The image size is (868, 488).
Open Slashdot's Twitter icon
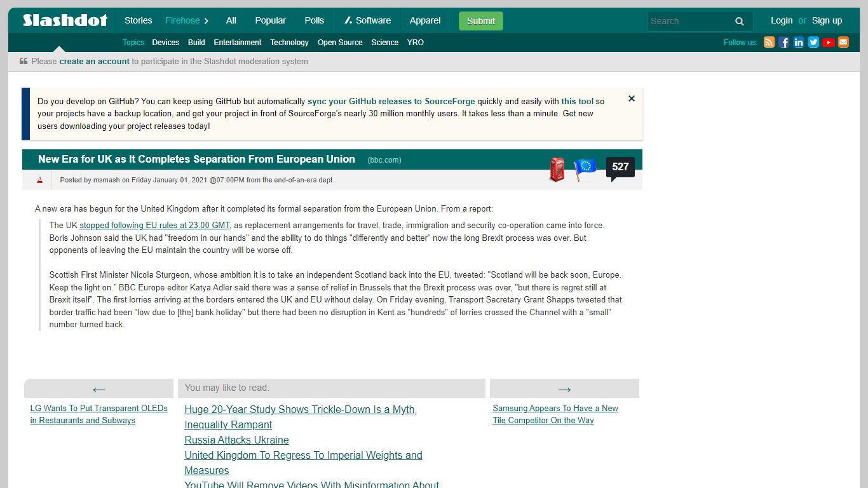click(x=813, y=43)
